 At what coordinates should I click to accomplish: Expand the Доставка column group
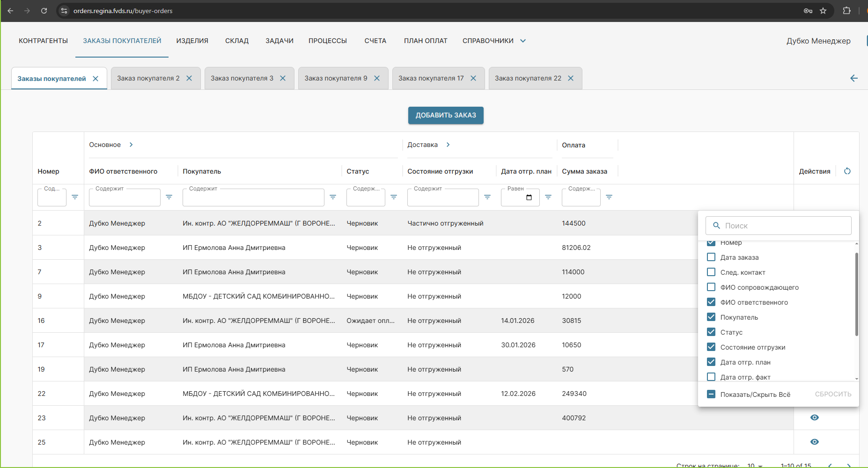(x=448, y=145)
